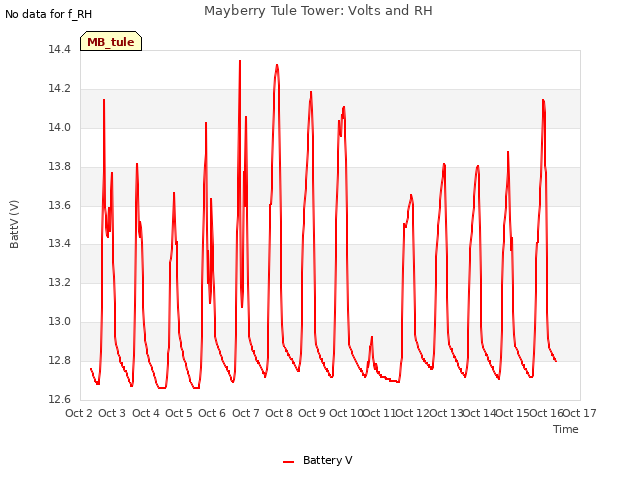The height and width of the screenshot is (480, 640).
Task: Click the 13.8 y-axis tick label
Action: [x=60, y=167]
